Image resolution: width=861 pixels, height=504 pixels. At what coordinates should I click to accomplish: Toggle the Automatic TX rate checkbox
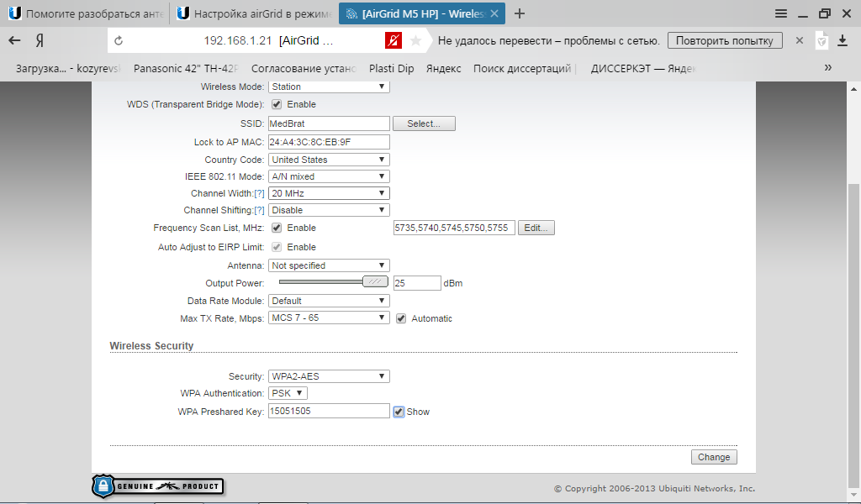point(401,318)
